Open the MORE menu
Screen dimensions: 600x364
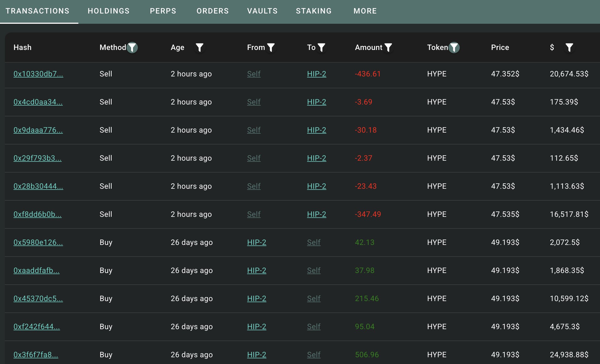(x=365, y=11)
